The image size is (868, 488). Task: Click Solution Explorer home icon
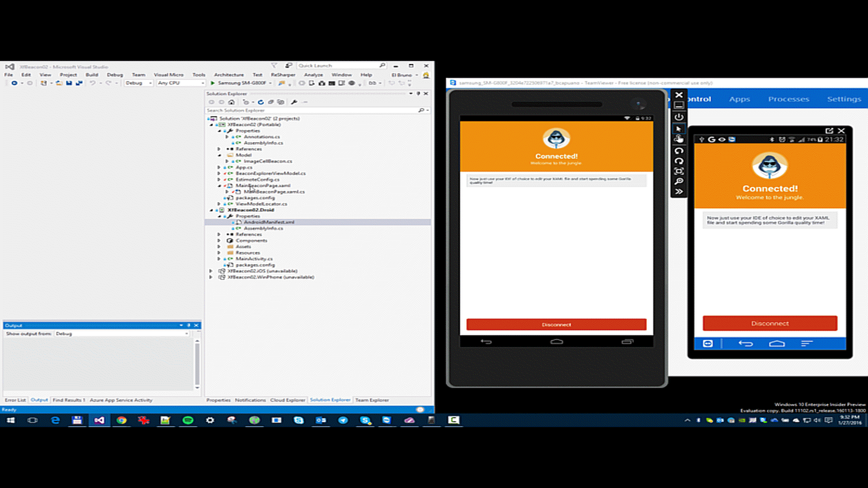tap(231, 102)
